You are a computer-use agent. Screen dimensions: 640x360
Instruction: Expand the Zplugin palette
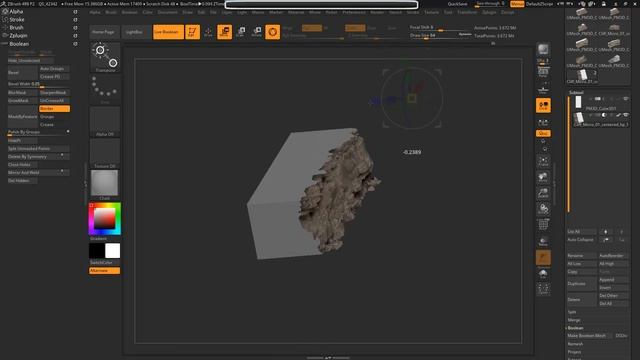[x=18, y=36]
